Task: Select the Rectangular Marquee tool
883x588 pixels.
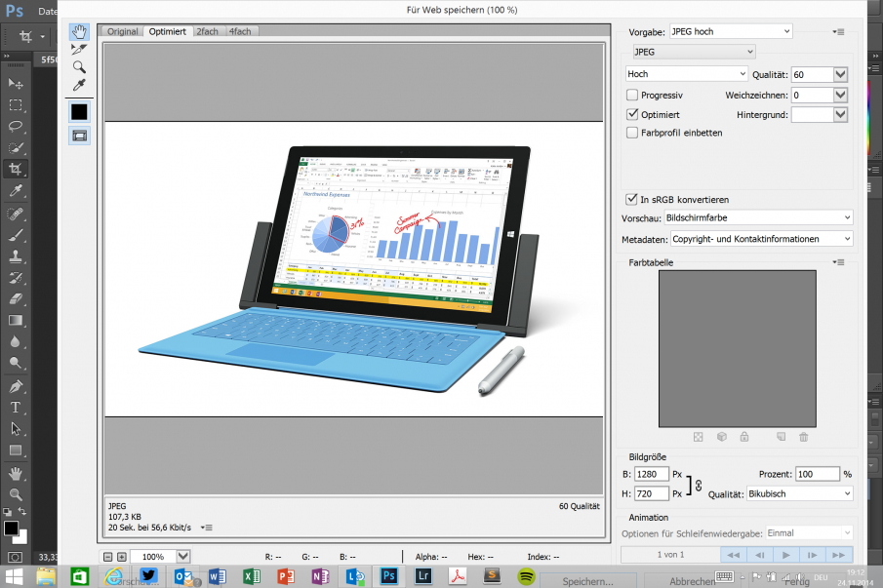Action: [x=16, y=105]
